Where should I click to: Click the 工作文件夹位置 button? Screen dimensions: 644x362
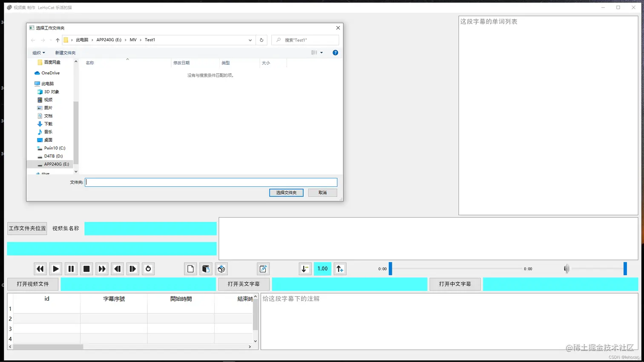27,228
